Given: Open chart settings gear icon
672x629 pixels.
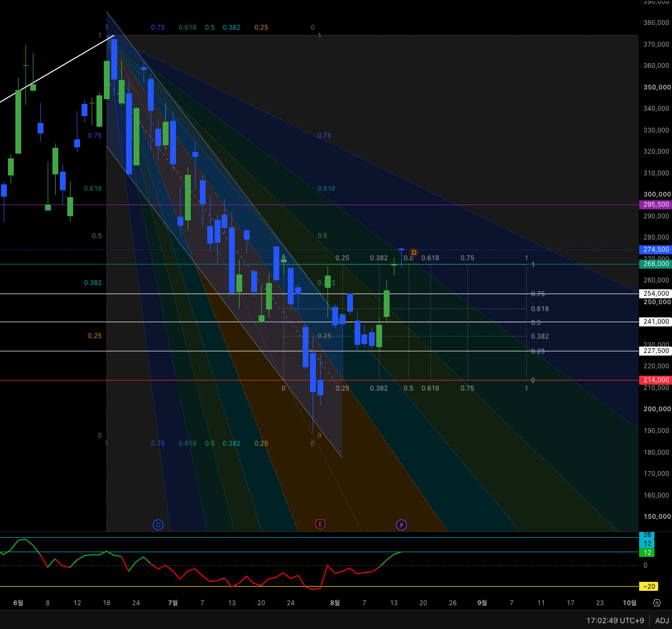Looking at the screenshot, I should 657,603.
